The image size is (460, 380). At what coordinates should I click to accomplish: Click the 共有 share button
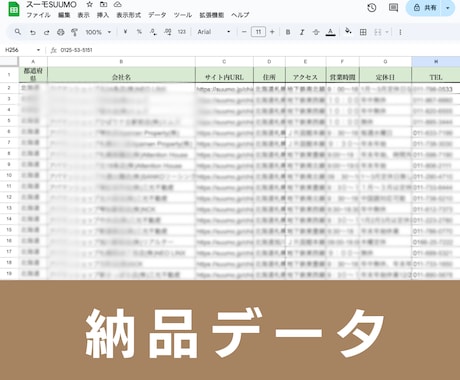coord(425,8)
